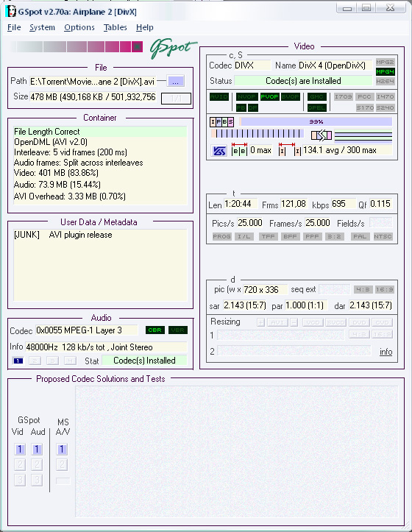Click GSpot Vid test button 2
This screenshot has width=412, height=532.
click(x=20, y=464)
